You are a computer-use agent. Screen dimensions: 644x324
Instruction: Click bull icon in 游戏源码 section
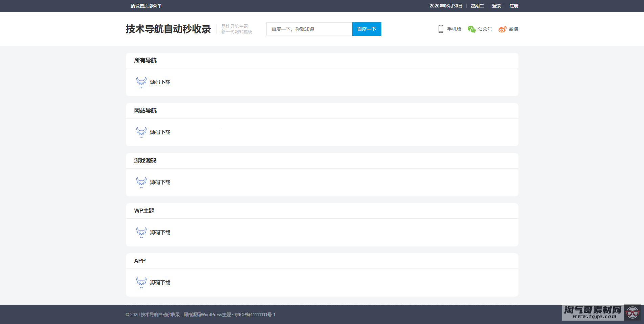pyautogui.click(x=141, y=182)
